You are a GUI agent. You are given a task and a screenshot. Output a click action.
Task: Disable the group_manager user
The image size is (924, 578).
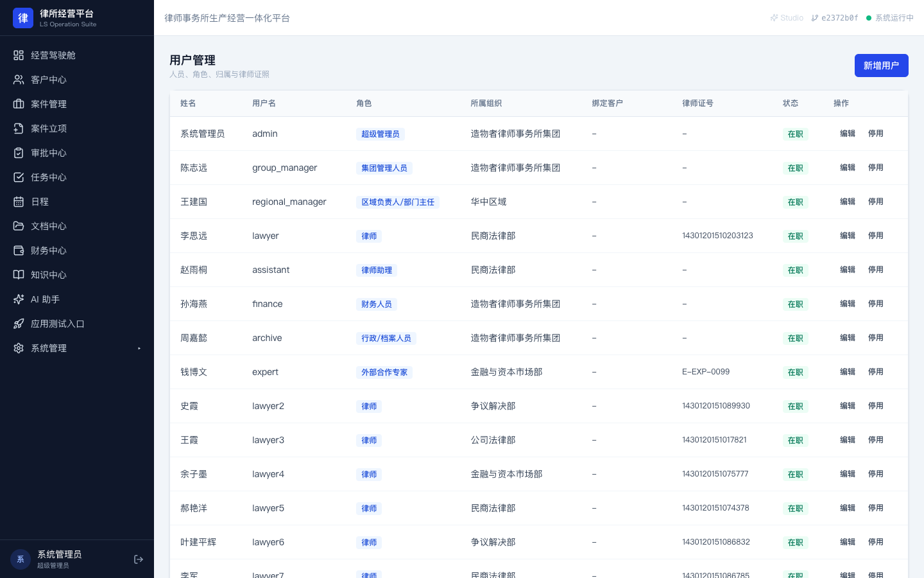coord(876,168)
